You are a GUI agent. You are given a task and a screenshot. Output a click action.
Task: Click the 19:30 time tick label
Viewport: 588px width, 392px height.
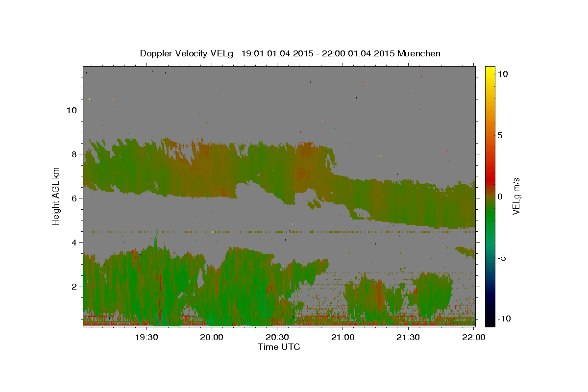pos(147,337)
